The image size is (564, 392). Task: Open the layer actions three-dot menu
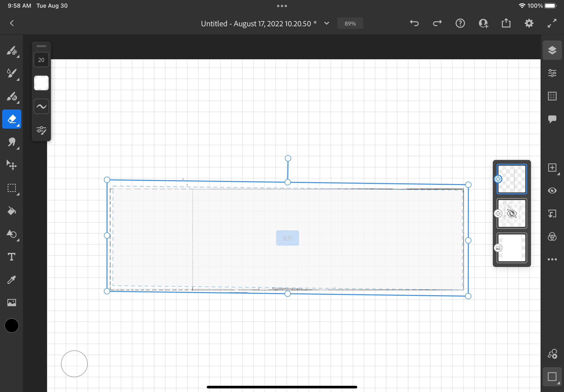coord(552,259)
